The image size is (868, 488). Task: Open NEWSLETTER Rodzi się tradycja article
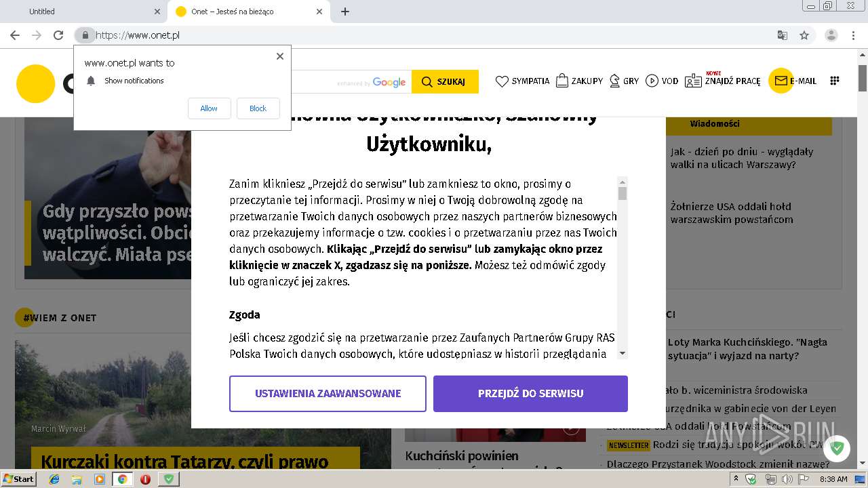[x=715, y=445]
